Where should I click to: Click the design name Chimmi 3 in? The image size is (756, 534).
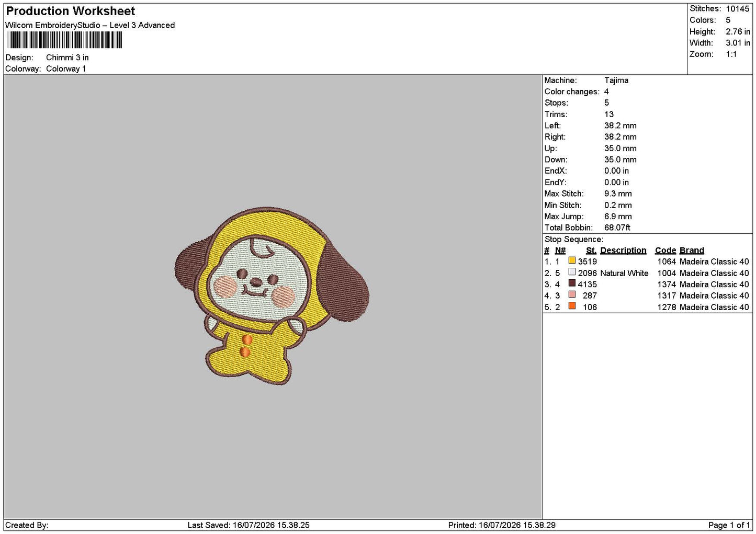tap(67, 58)
